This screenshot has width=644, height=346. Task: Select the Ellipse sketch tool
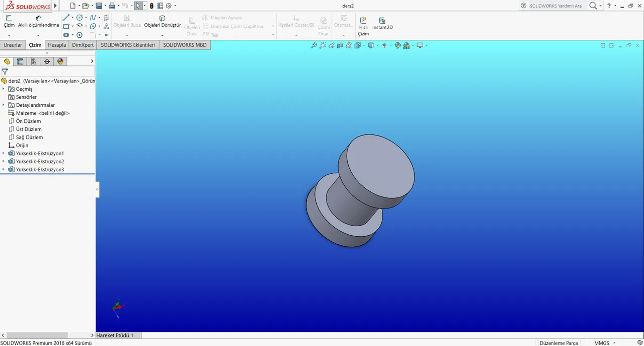click(93, 26)
